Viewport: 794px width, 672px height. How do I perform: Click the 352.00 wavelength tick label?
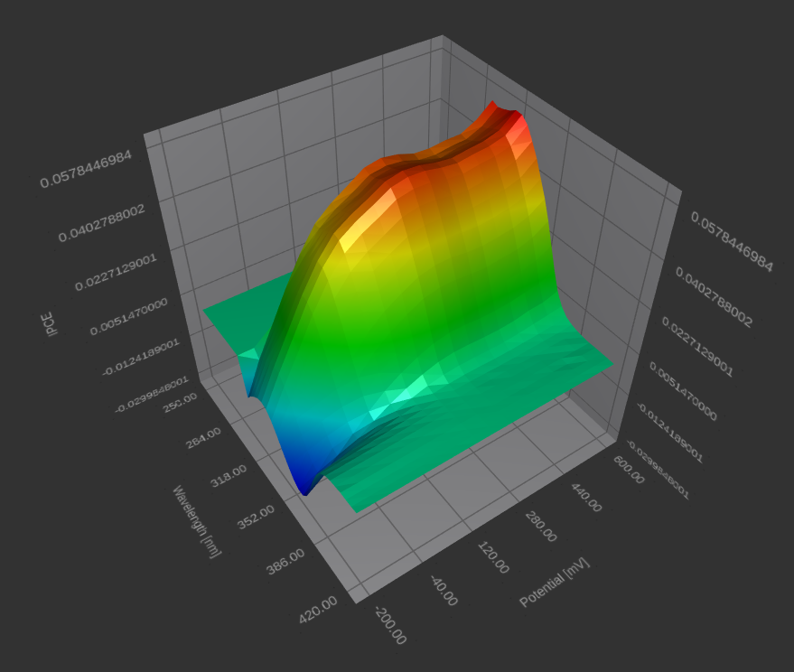(x=257, y=514)
